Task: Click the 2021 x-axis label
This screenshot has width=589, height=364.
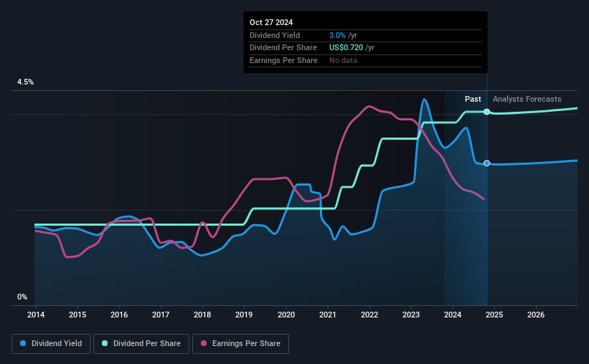Action: [328, 315]
